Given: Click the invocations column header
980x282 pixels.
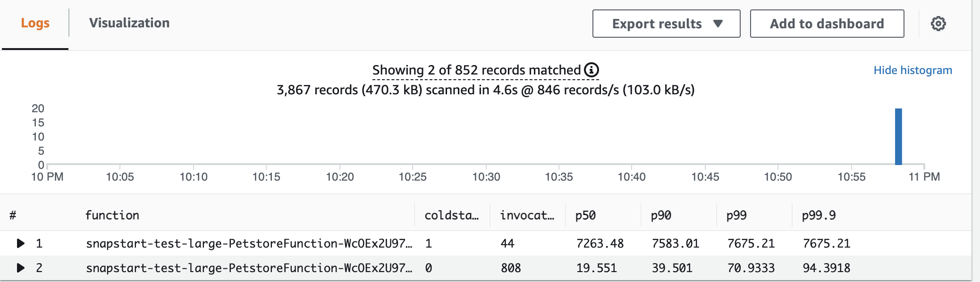Looking at the screenshot, I should [x=527, y=215].
